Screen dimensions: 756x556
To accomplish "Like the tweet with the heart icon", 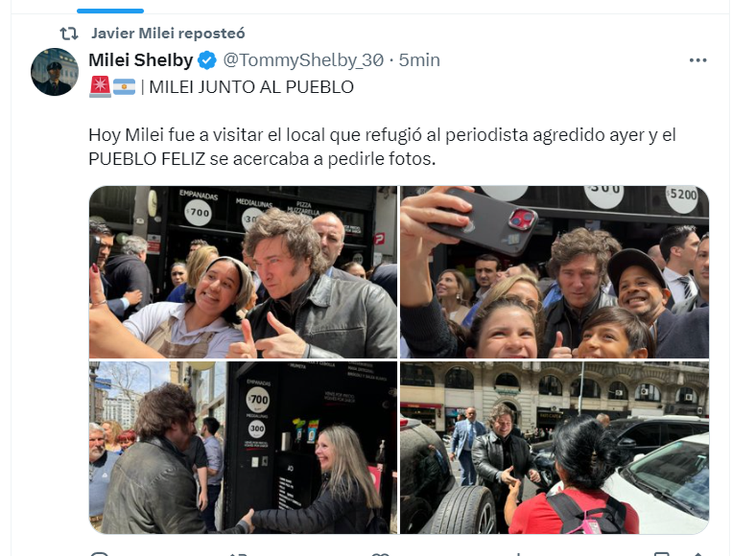I will [x=379, y=554].
